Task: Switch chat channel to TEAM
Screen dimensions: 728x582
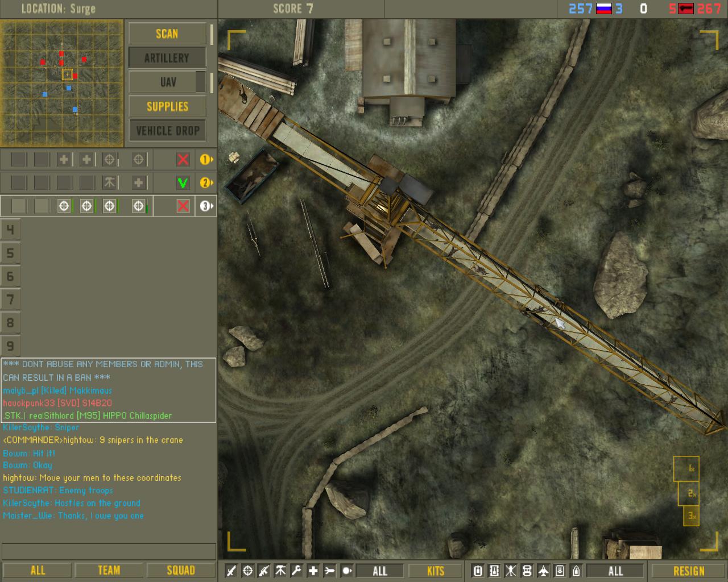Action: click(109, 571)
